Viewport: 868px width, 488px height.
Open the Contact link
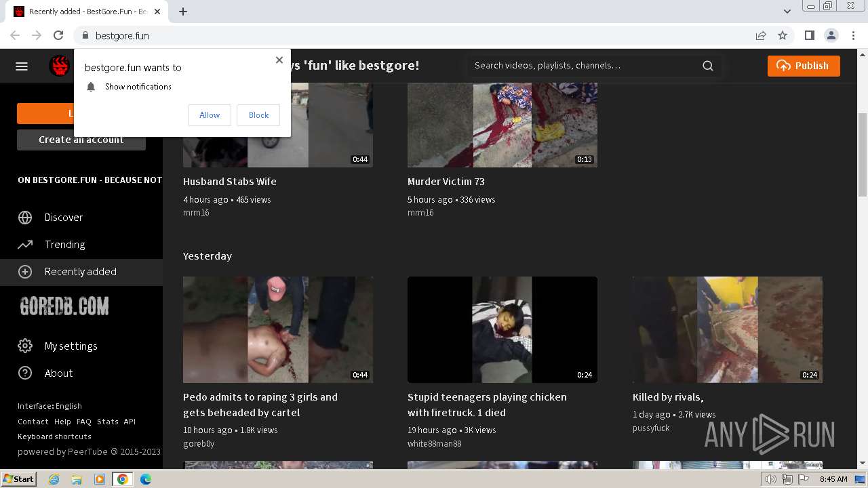pos(33,422)
